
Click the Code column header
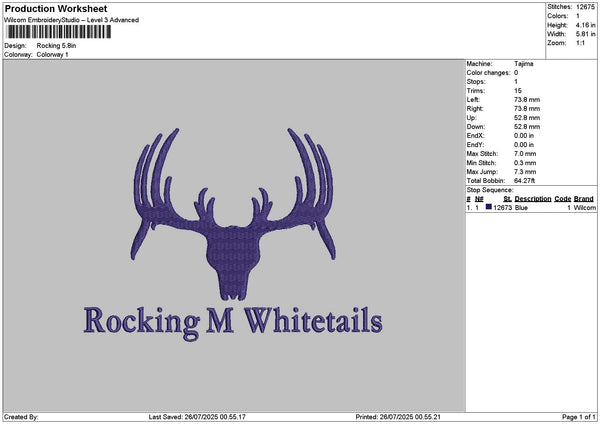point(563,198)
